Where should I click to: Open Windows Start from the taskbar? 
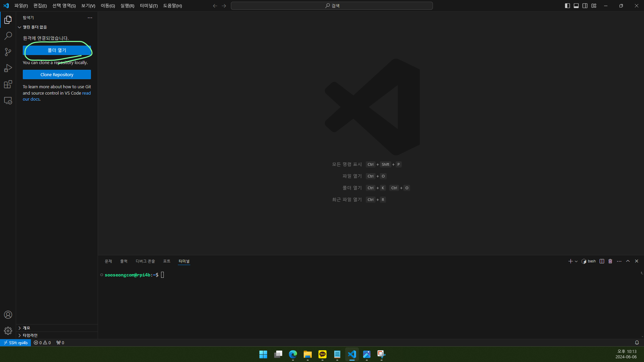pyautogui.click(x=263, y=354)
